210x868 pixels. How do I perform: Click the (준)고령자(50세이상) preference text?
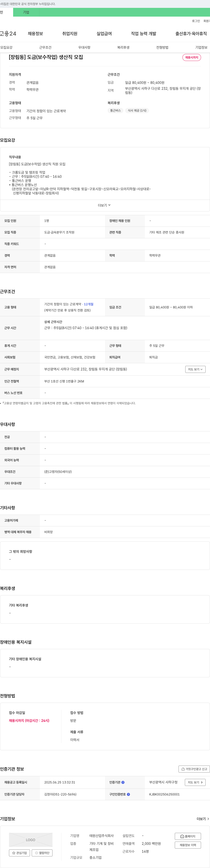pos(58,472)
